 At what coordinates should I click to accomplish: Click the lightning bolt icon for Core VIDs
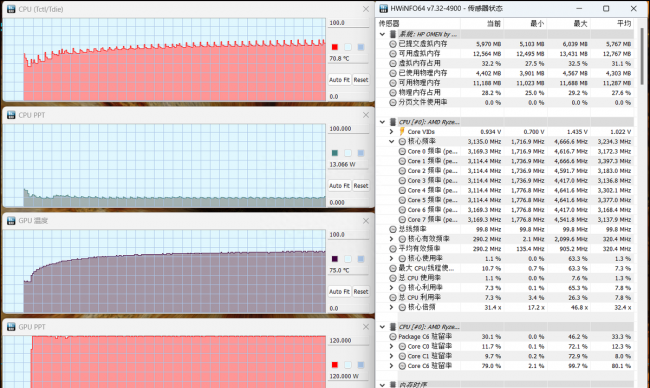click(x=402, y=131)
